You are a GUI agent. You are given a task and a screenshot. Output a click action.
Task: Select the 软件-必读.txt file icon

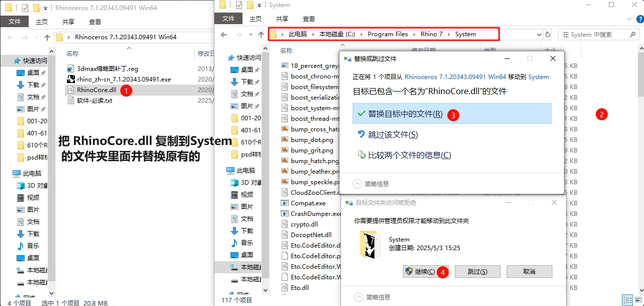(71, 100)
